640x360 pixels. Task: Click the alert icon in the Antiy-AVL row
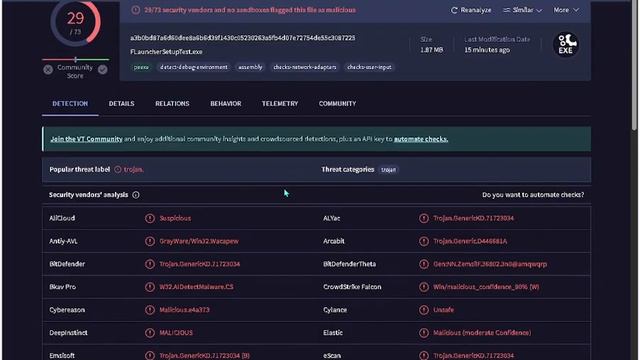click(150, 241)
